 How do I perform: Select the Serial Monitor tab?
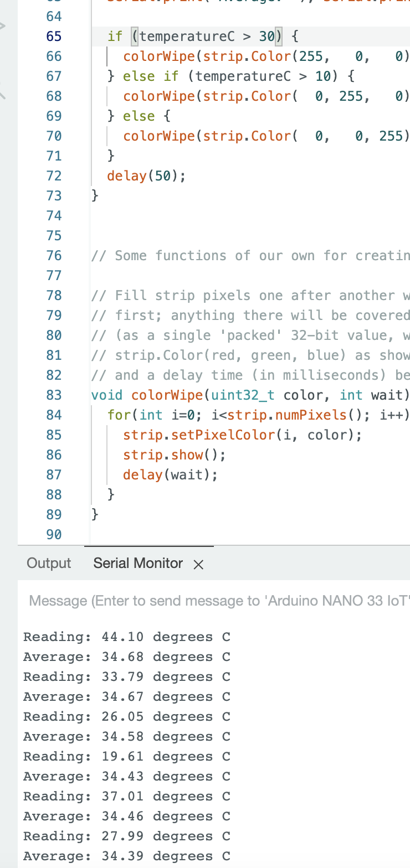[x=138, y=564]
